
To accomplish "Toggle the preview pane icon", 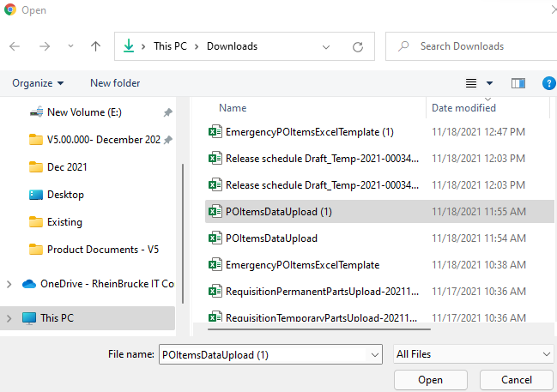I will (x=518, y=83).
